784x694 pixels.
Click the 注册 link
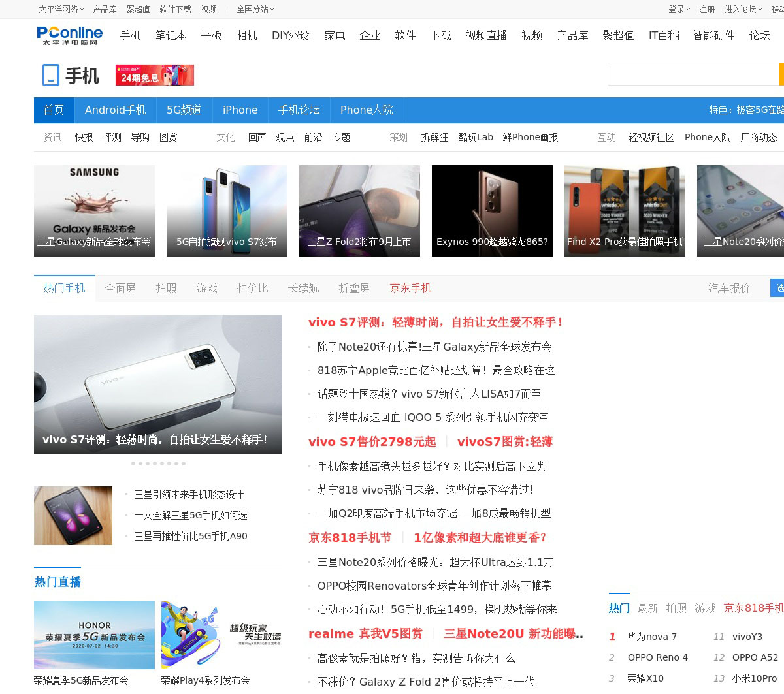(708, 9)
